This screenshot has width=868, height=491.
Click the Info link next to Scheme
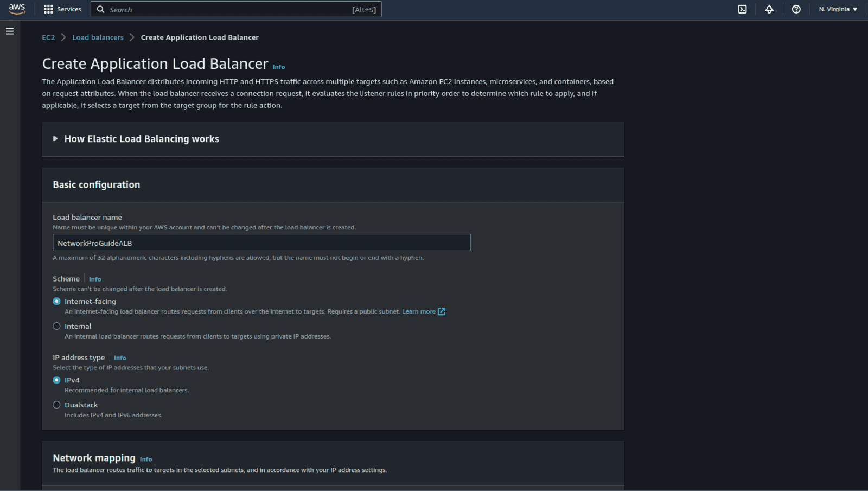pyautogui.click(x=94, y=279)
